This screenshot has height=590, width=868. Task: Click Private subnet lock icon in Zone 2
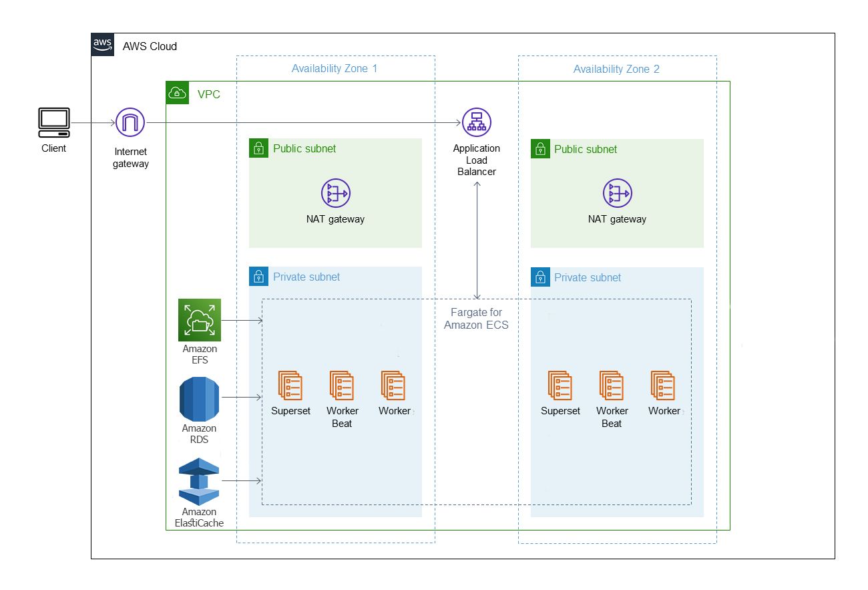click(540, 277)
